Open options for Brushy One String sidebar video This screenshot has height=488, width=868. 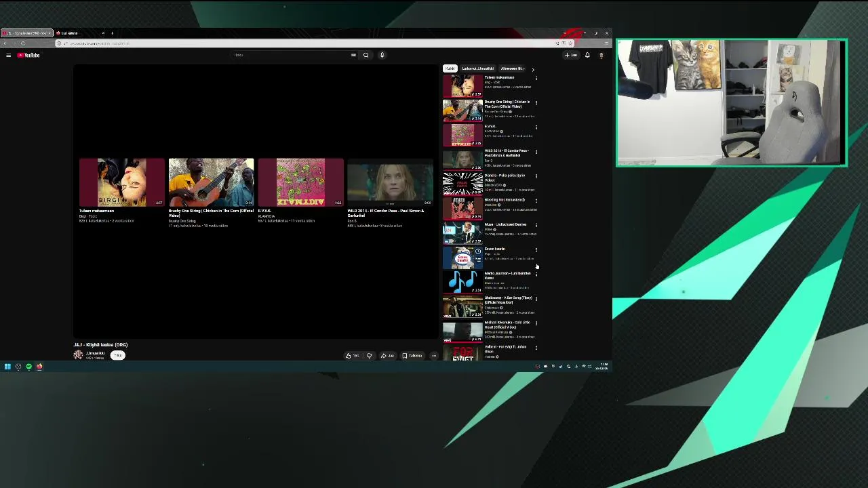click(536, 103)
